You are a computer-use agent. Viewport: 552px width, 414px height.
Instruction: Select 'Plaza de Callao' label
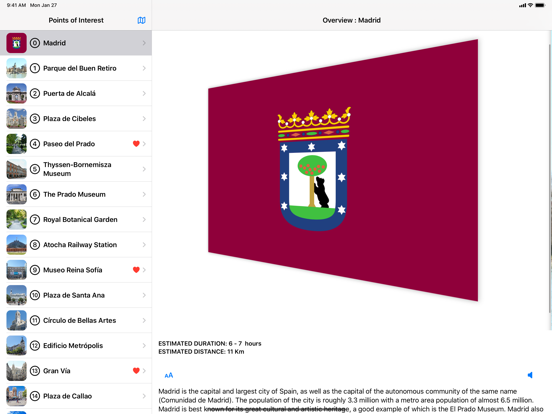[x=67, y=396]
